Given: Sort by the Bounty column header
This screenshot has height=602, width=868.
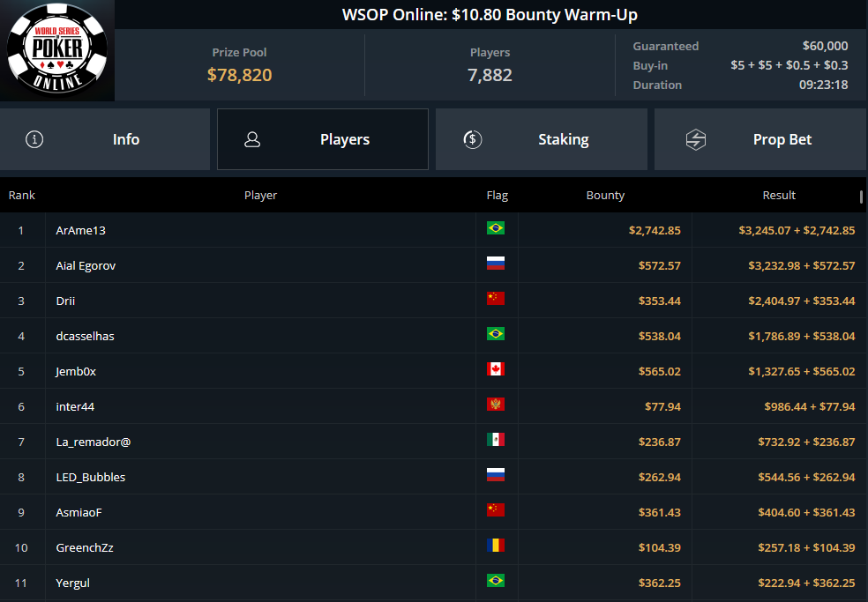Looking at the screenshot, I should tap(605, 196).
